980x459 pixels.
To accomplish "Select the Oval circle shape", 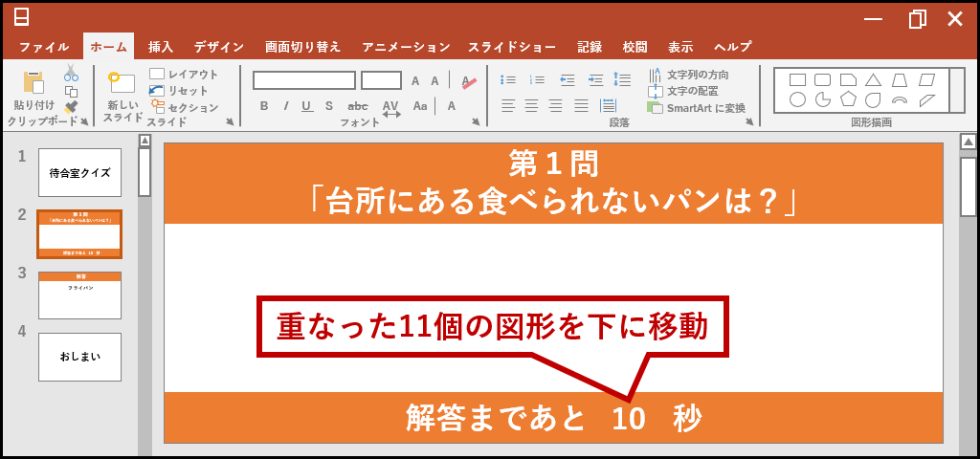I will tap(797, 99).
